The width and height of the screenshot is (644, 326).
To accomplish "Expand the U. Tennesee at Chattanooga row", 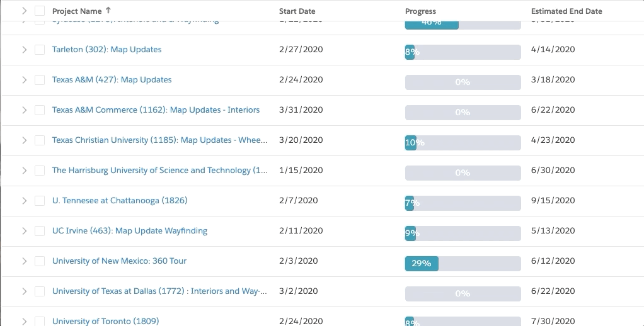I will pos(24,201).
